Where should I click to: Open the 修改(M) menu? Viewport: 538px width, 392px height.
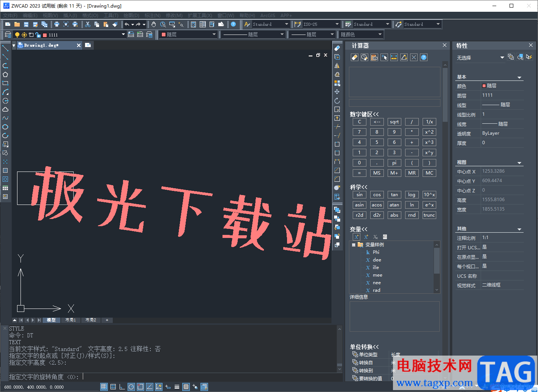(x=174, y=16)
